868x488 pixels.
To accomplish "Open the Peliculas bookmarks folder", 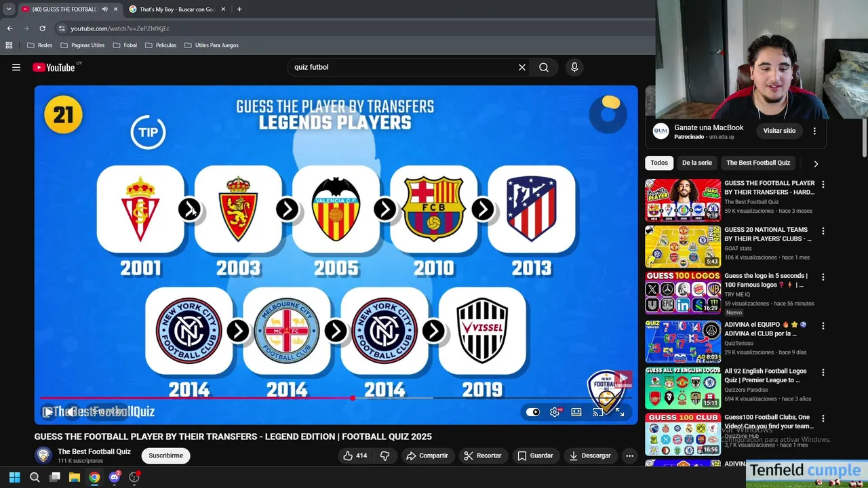I will point(161,45).
